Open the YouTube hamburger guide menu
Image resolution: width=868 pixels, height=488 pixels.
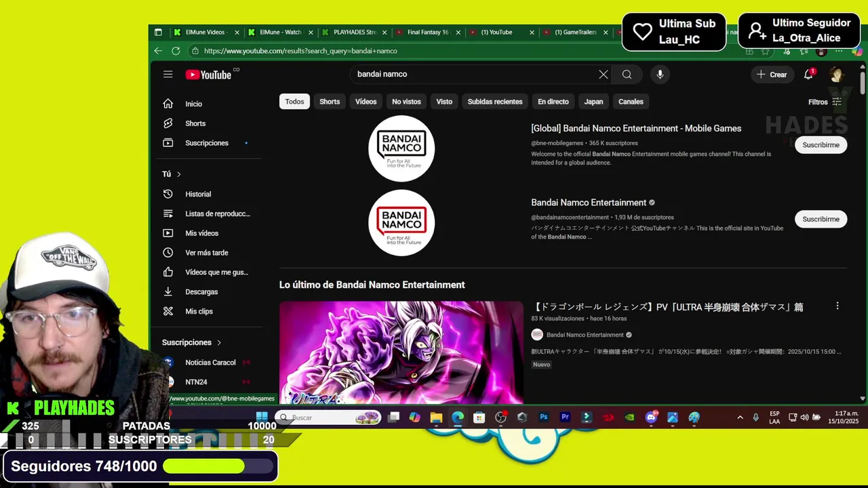tap(167, 75)
